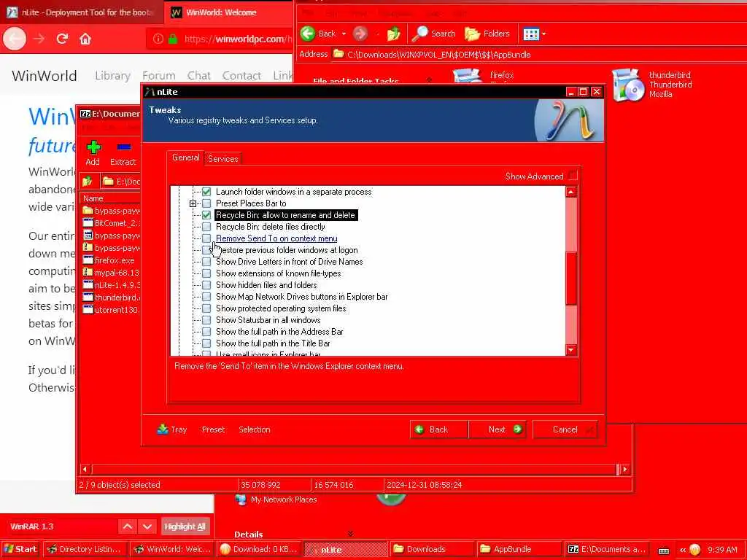Check Show Statusbar in all windows

tap(206, 320)
